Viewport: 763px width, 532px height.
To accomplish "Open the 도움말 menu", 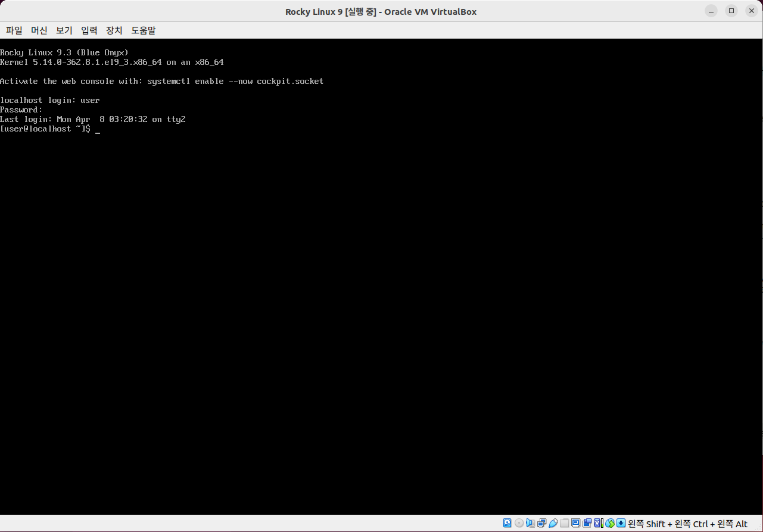I will [144, 30].
